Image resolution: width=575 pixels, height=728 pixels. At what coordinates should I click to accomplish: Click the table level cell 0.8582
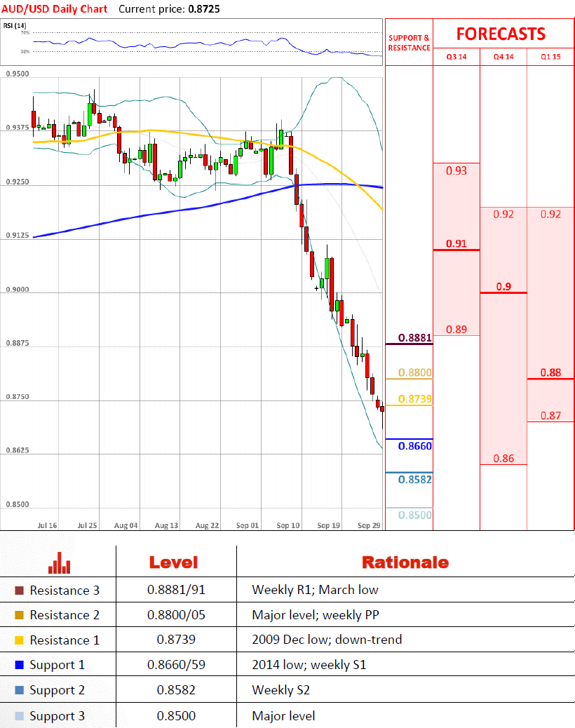click(x=176, y=689)
